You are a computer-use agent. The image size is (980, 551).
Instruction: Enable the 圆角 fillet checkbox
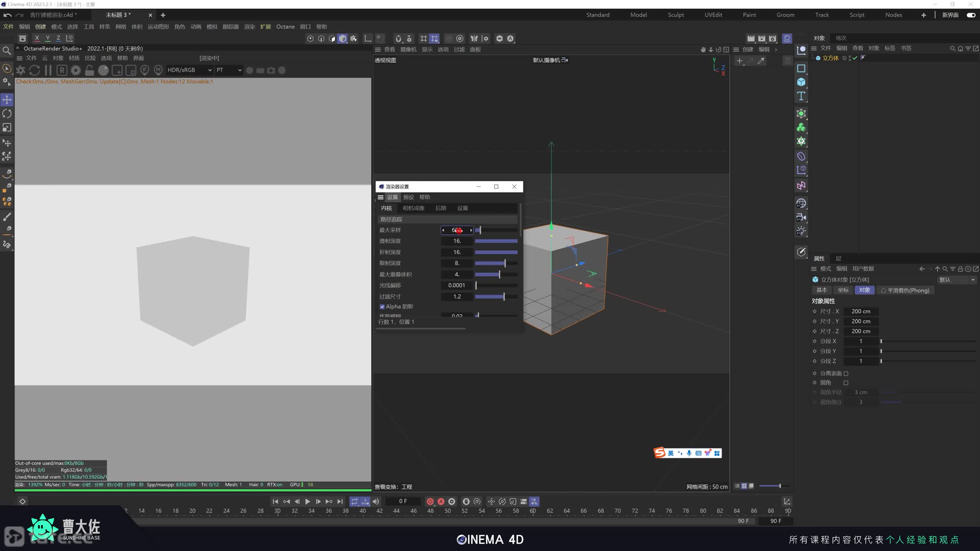pos(846,383)
